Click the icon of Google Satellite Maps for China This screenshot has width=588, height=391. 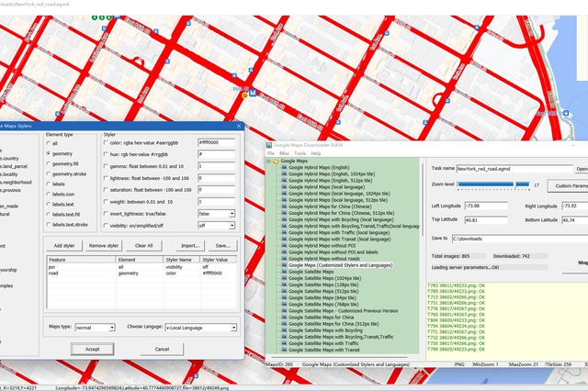284,318
